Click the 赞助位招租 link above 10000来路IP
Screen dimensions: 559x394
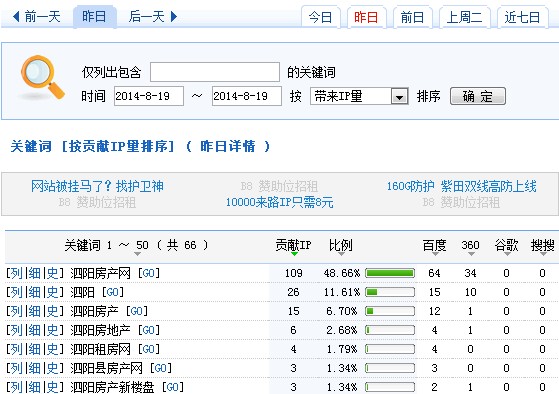(279, 186)
